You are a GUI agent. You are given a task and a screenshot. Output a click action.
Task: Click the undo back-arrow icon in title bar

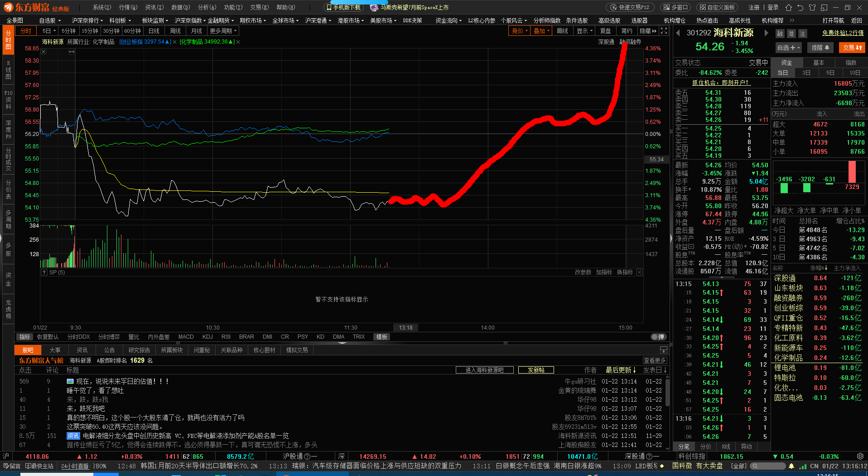800,7
